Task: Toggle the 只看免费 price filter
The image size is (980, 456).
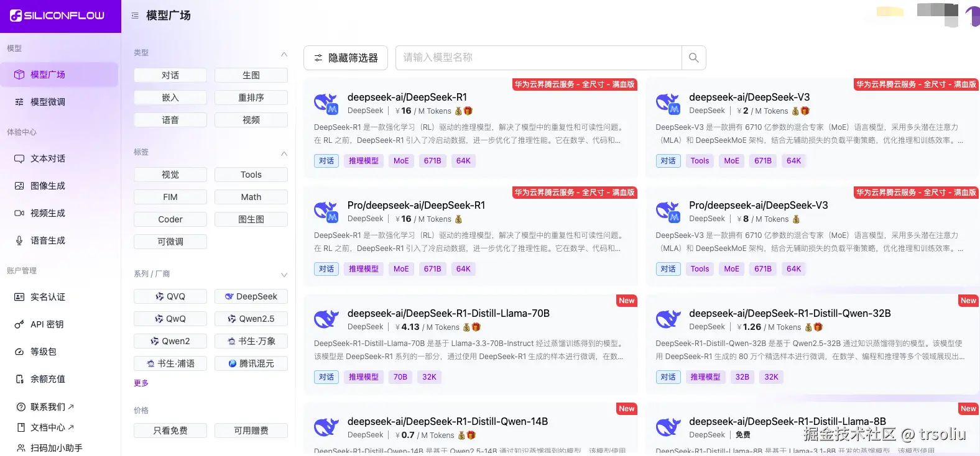Action: pos(170,431)
